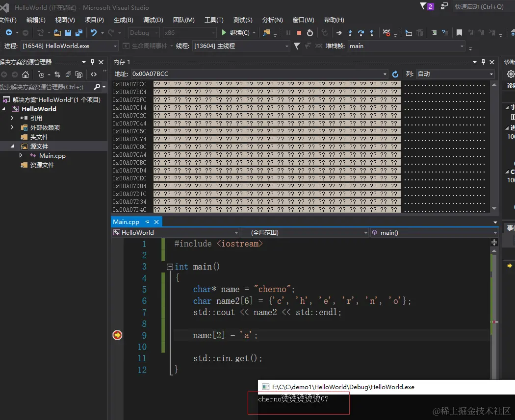This screenshot has width=515, height=420.
Task: Click the Step Into arrow icon
Action: (x=350, y=33)
